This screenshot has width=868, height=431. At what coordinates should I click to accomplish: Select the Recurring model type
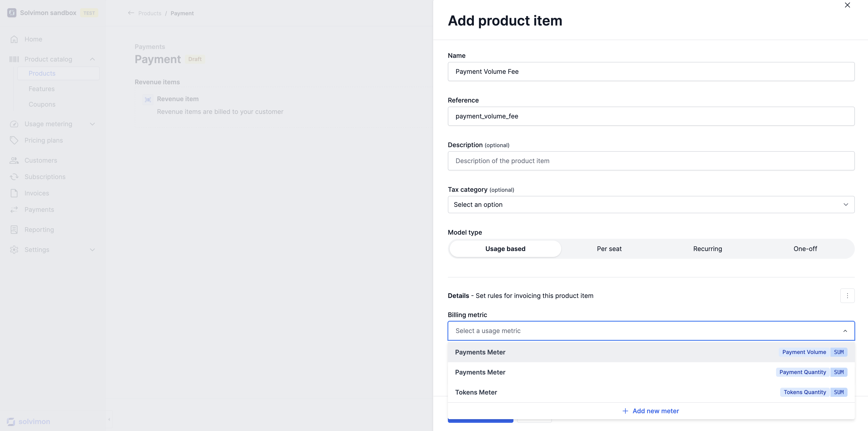click(x=707, y=249)
